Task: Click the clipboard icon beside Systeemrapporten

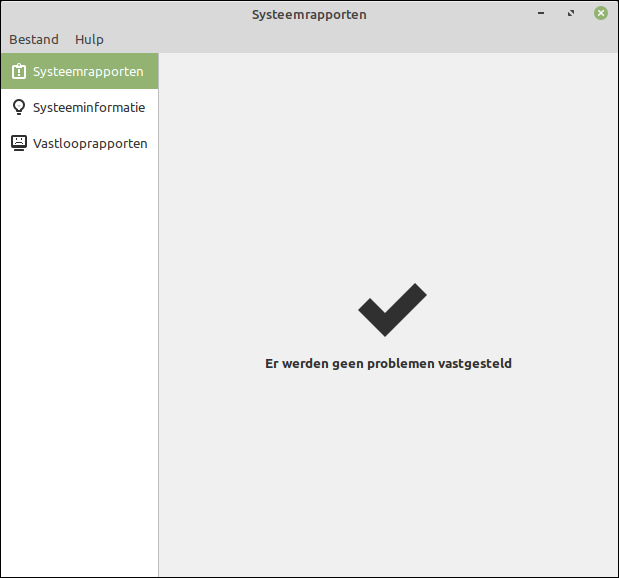Action: tap(19, 72)
